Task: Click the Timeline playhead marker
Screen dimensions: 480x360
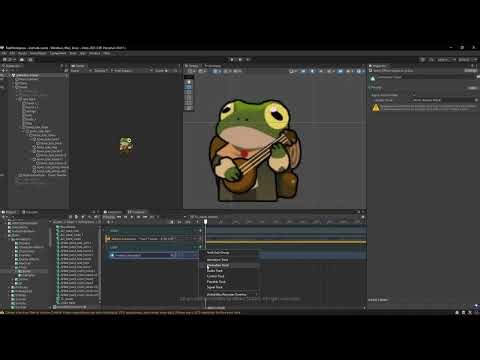Action: tap(206, 222)
